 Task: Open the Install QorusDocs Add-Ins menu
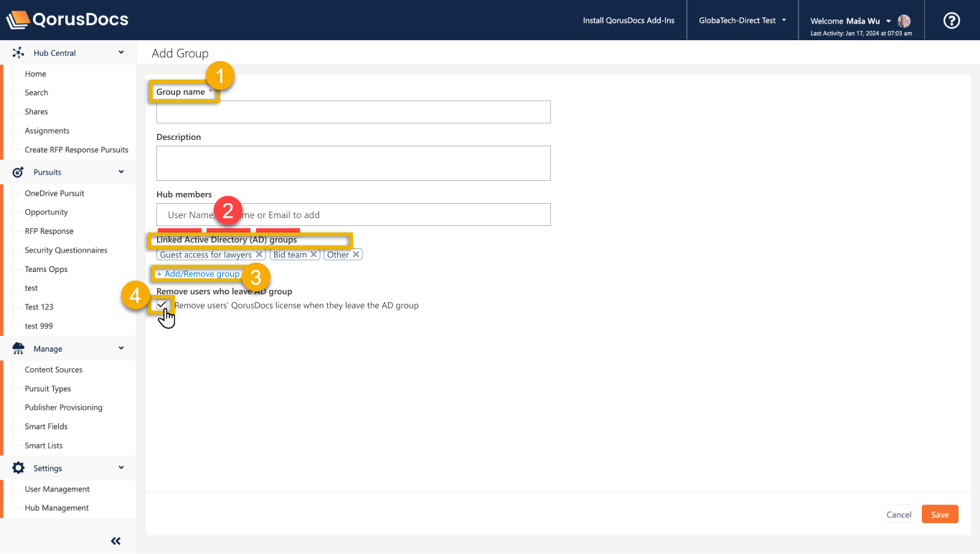(x=628, y=20)
